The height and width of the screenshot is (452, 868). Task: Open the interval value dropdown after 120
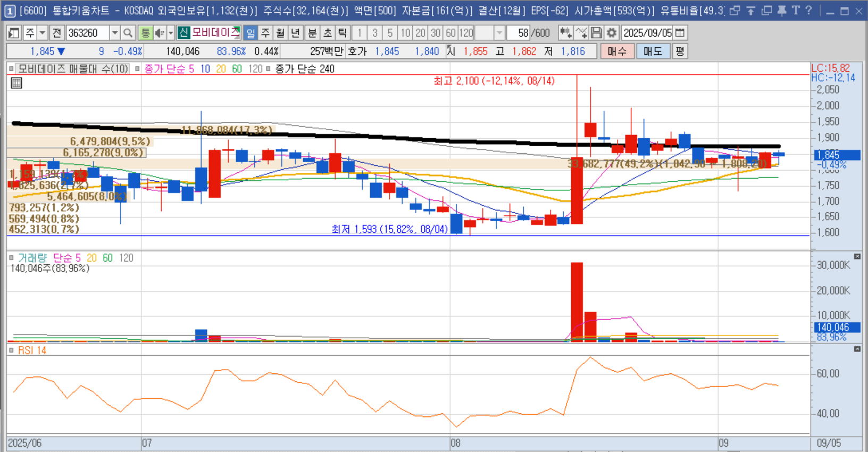click(499, 33)
